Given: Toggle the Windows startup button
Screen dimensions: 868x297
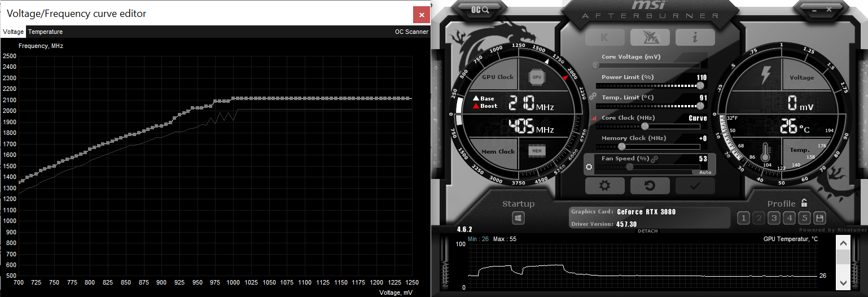Looking at the screenshot, I should pyautogui.click(x=519, y=218).
